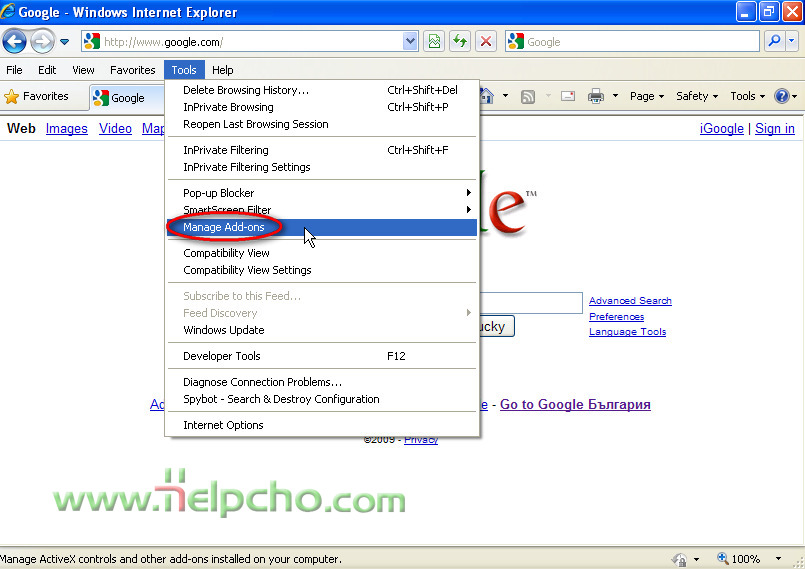Open InPrivate Filtering Settings
This screenshot has height=569, width=805.
click(322, 167)
